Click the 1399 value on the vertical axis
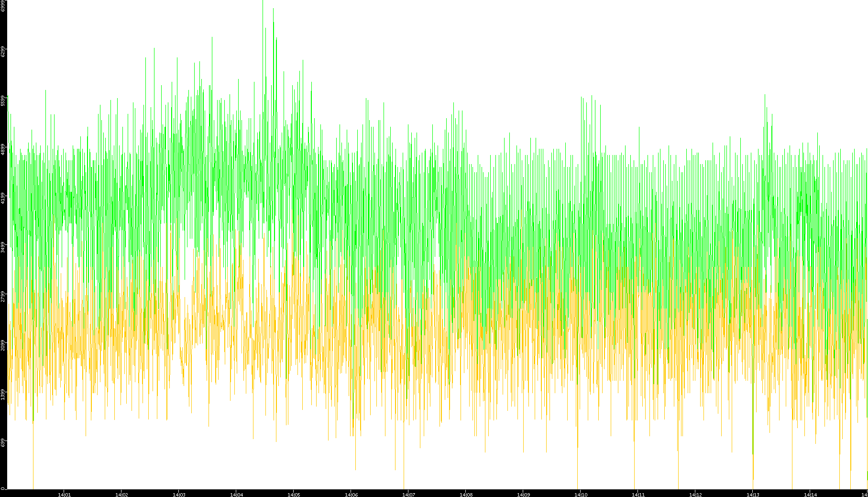This screenshot has height=497, width=868. click(x=3, y=395)
